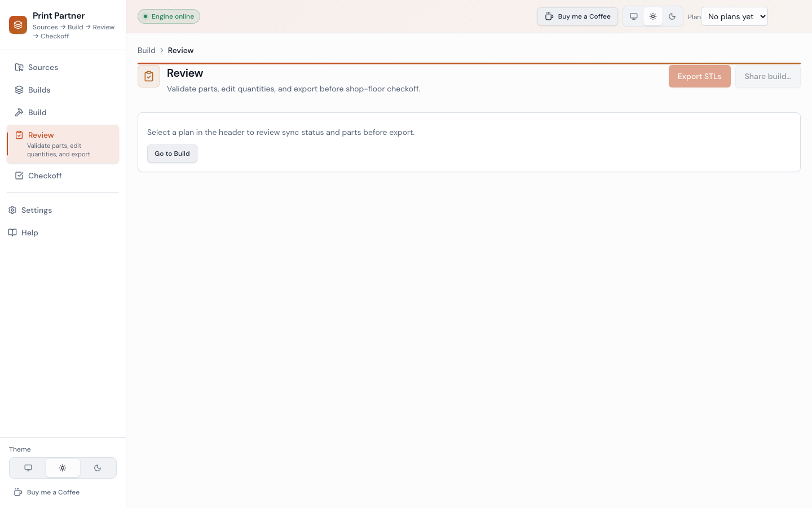Click the Sources folder icon
This screenshot has height=508, width=812.
[19, 67]
